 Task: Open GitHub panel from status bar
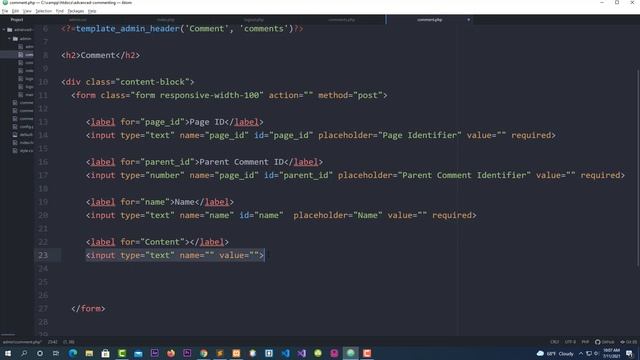[604, 342]
